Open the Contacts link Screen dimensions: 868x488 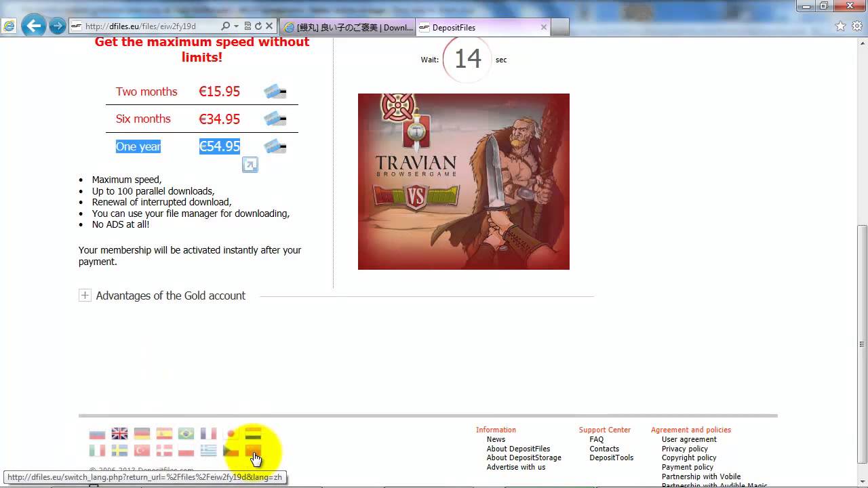pyautogui.click(x=604, y=449)
